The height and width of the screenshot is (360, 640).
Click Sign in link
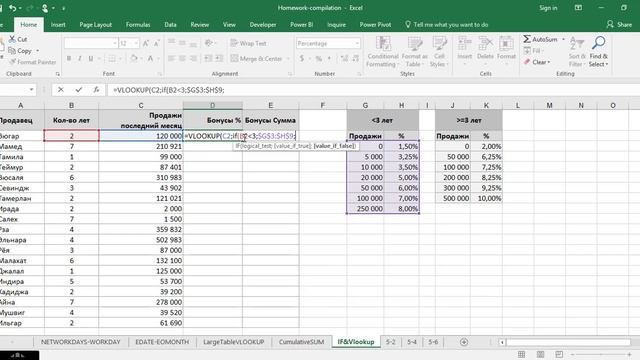(548, 8)
